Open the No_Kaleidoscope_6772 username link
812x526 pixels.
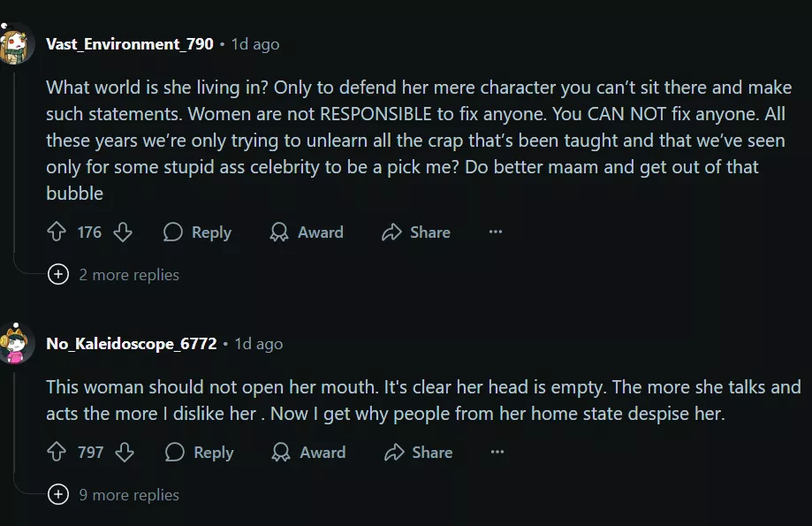point(131,344)
